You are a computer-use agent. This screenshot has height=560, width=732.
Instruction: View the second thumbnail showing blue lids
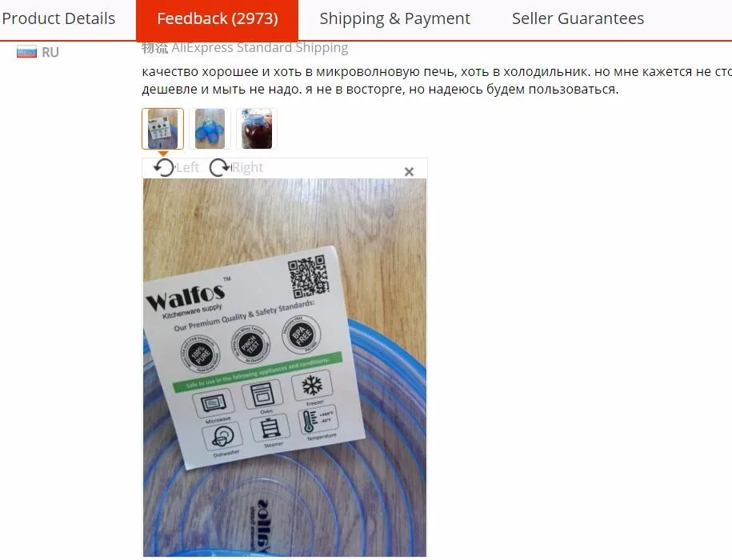pos(210,129)
